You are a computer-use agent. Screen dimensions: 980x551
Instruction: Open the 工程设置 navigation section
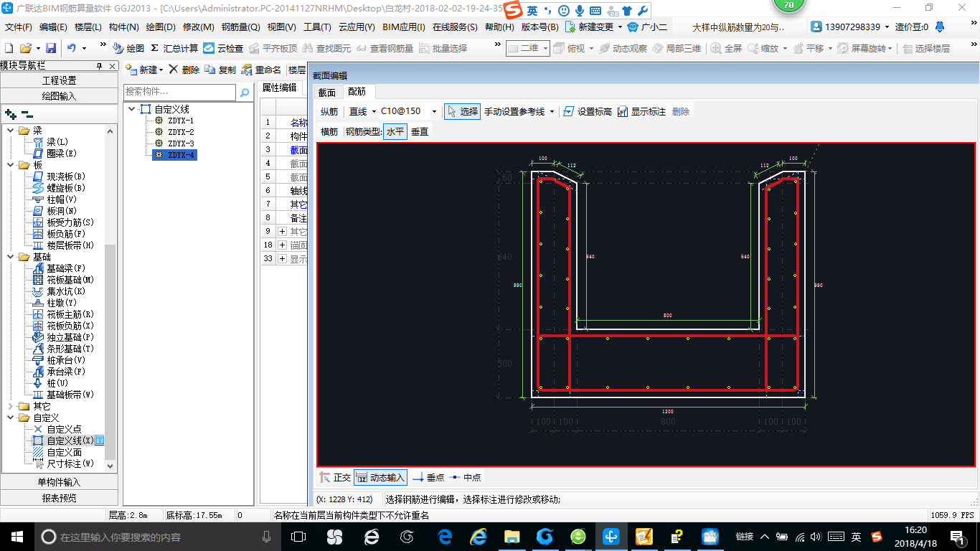point(59,80)
